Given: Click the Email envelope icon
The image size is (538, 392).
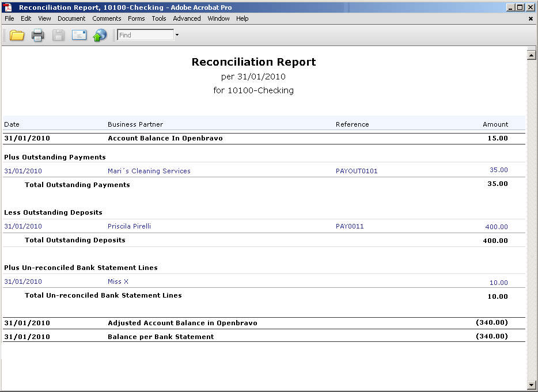Looking at the screenshot, I should [79, 35].
